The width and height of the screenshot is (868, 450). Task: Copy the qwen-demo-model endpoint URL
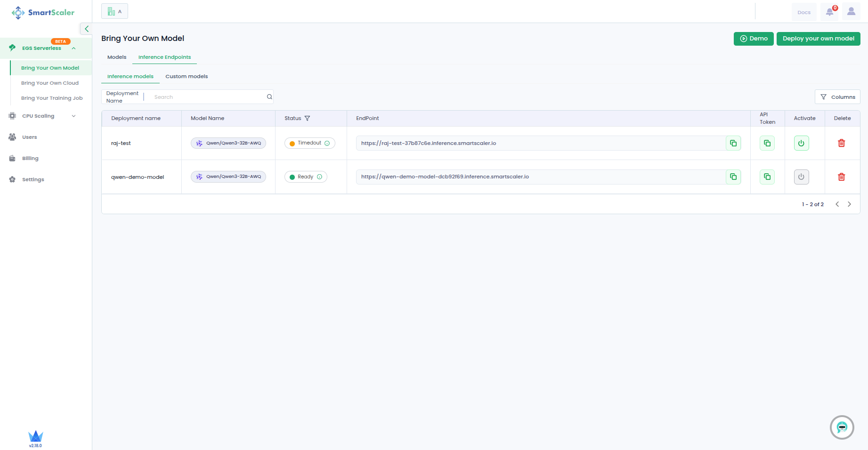(733, 177)
